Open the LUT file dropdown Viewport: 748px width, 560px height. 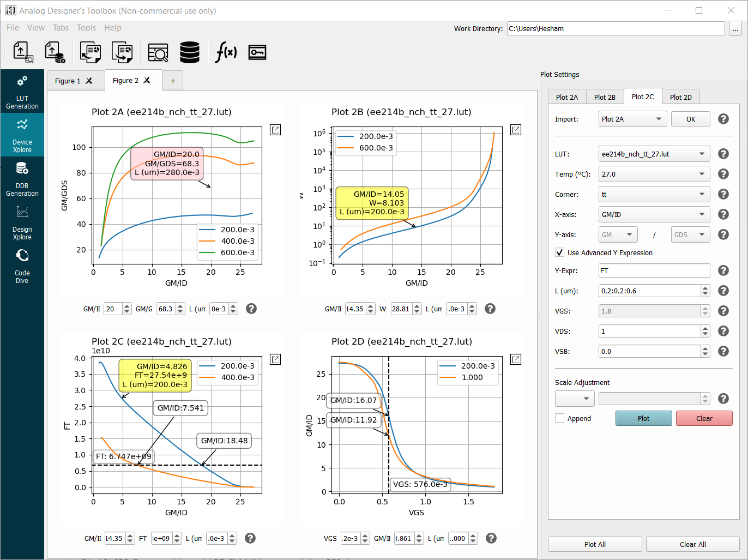[x=654, y=154]
